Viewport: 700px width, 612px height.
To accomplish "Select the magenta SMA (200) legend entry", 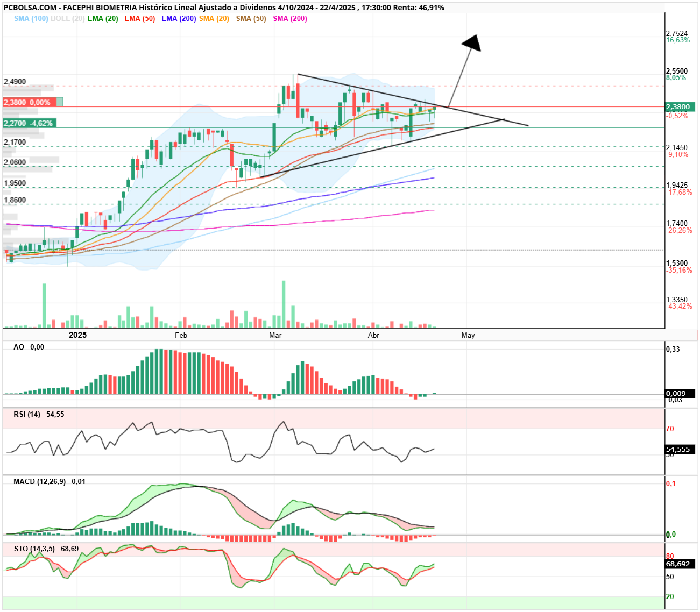I will pos(290,18).
